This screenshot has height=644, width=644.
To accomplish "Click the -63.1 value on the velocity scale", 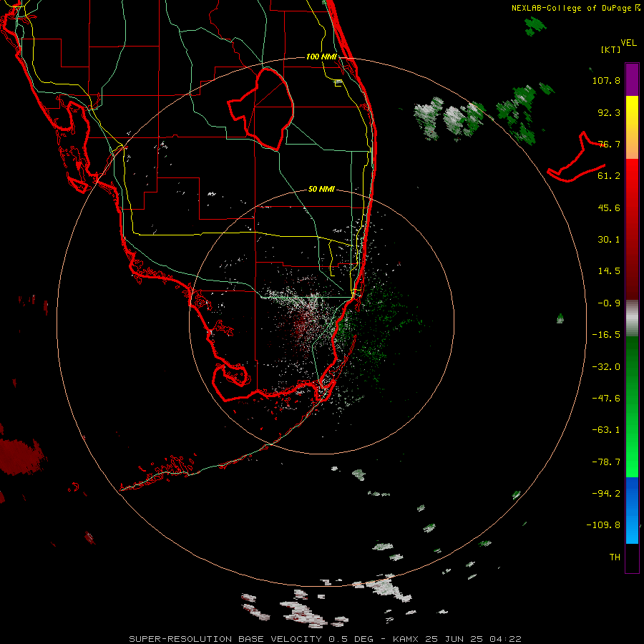I will pos(606,430).
